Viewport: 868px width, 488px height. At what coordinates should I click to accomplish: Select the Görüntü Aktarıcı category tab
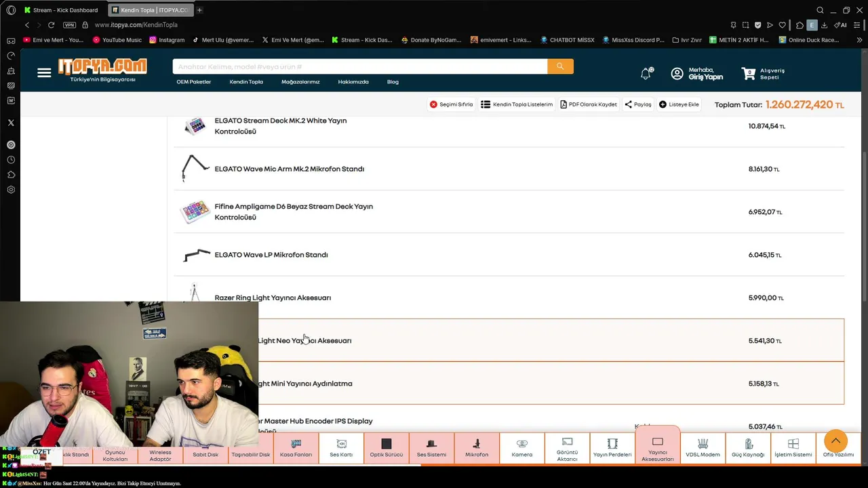point(567,448)
